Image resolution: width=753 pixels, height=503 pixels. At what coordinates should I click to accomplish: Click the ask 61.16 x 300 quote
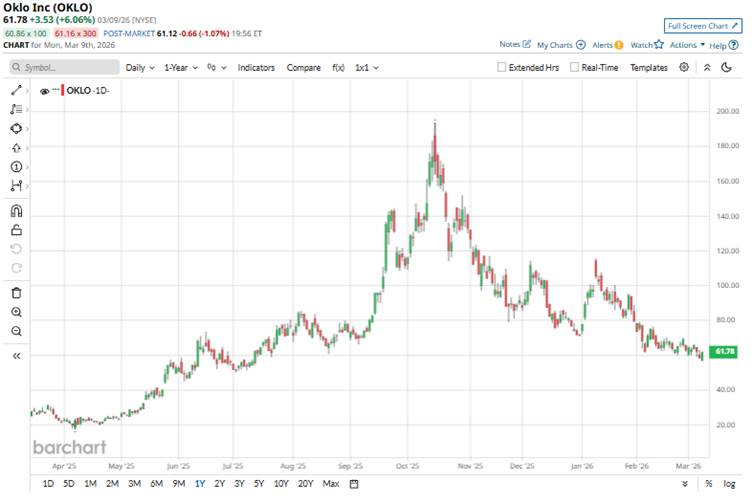[x=75, y=33]
